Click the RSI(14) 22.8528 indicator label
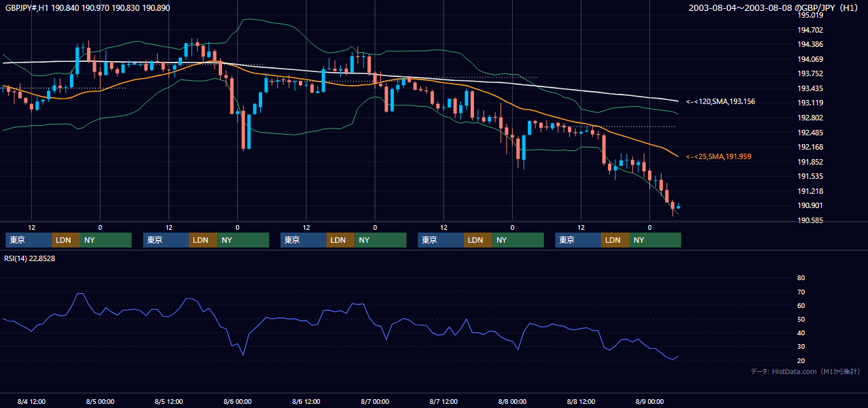 click(x=30, y=258)
